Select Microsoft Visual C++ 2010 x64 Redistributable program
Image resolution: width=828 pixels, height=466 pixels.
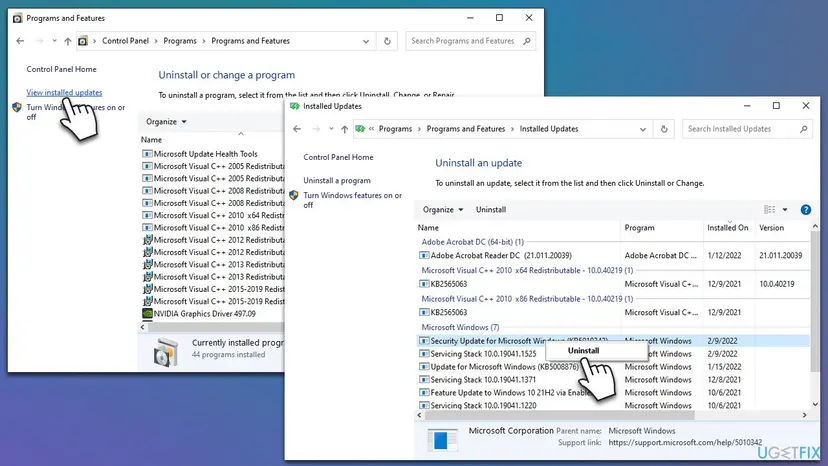pyautogui.click(x=213, y=216)
